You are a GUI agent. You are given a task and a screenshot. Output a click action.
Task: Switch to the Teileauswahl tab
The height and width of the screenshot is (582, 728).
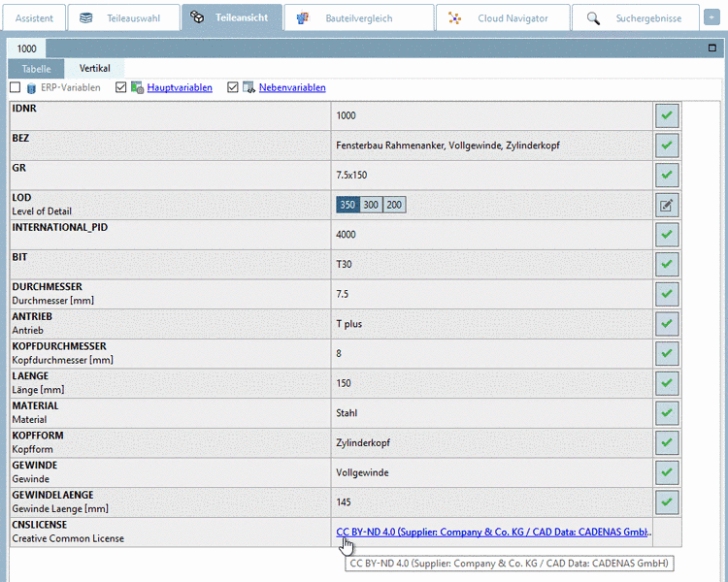(123, 18)
